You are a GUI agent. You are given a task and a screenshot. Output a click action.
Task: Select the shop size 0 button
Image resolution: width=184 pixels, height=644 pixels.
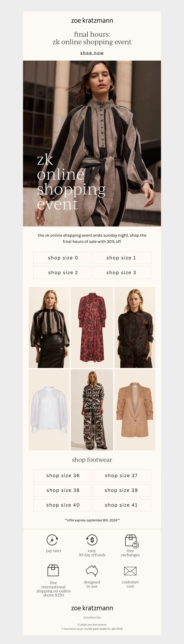[62, 258]
